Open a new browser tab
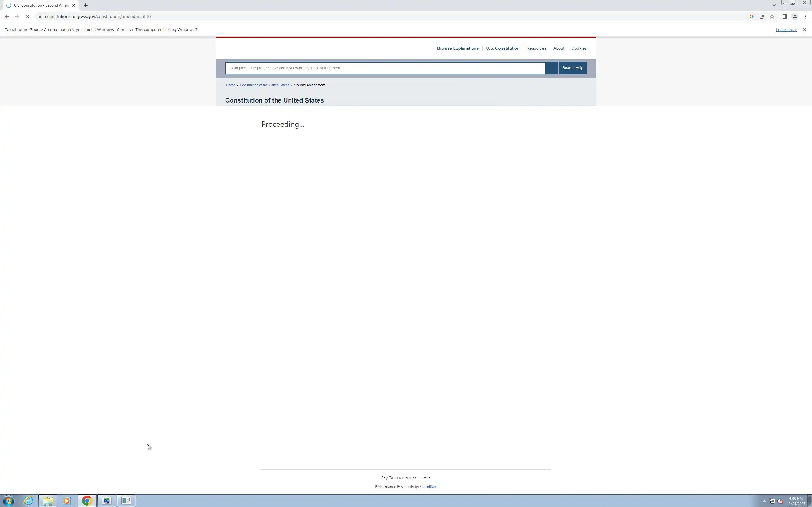This screenshot has width=812, height=507. click(86, 5)
